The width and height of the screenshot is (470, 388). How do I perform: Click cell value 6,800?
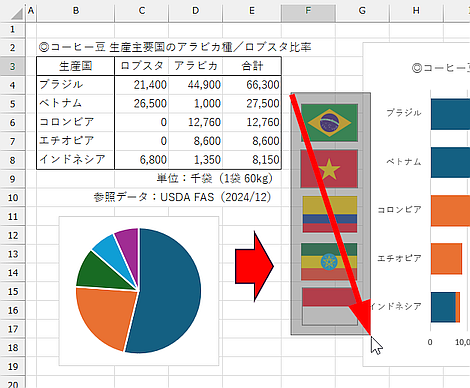[x=142, y=160]
